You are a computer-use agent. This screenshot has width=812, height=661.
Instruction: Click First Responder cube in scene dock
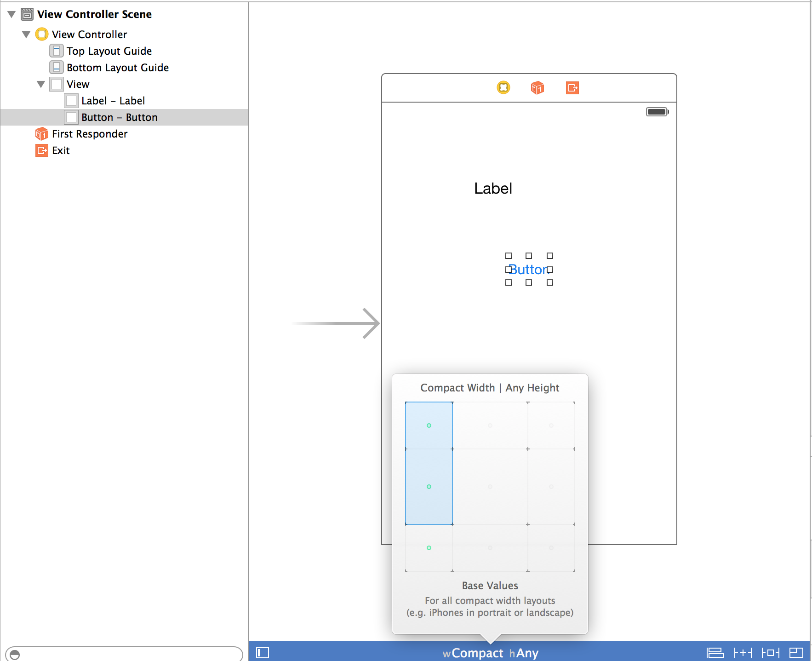(538, 87)
